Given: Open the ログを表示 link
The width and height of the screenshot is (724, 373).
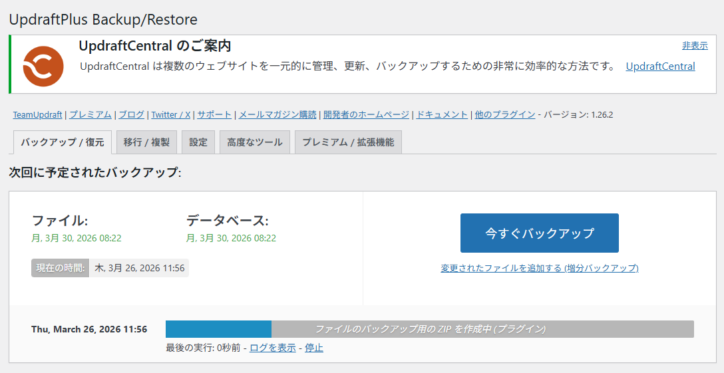Looking at the screenshot, I should pyautogui.click(x=272, y=348).
